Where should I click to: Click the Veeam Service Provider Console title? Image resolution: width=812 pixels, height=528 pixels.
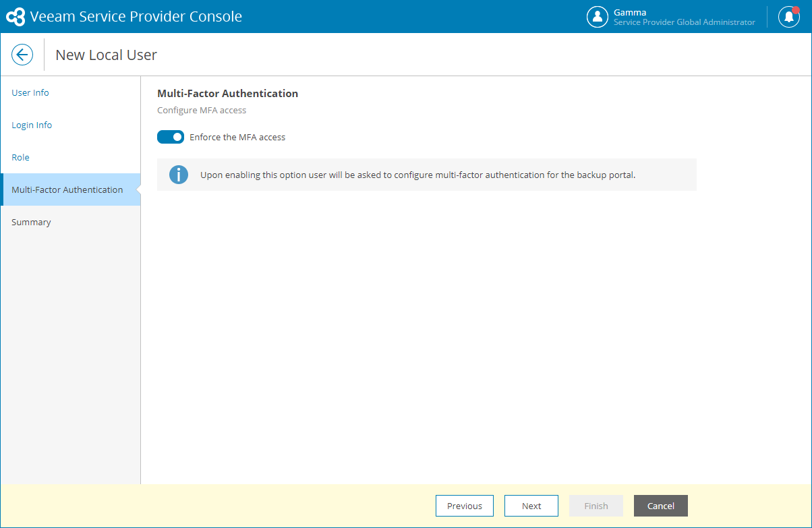(x=136, y=17)
